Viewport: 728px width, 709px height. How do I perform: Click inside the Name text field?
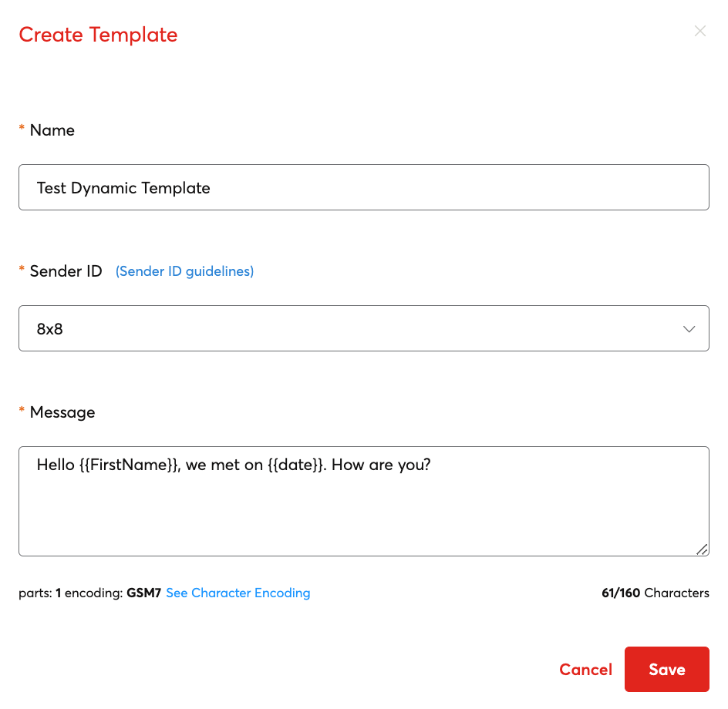pos(364,187)
